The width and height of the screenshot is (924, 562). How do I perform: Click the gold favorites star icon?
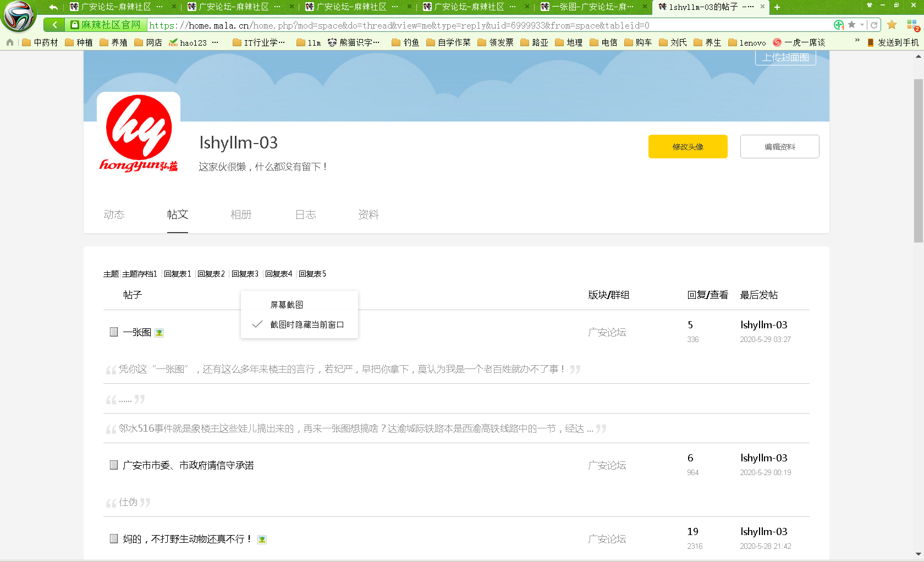[x=892, y=25]
